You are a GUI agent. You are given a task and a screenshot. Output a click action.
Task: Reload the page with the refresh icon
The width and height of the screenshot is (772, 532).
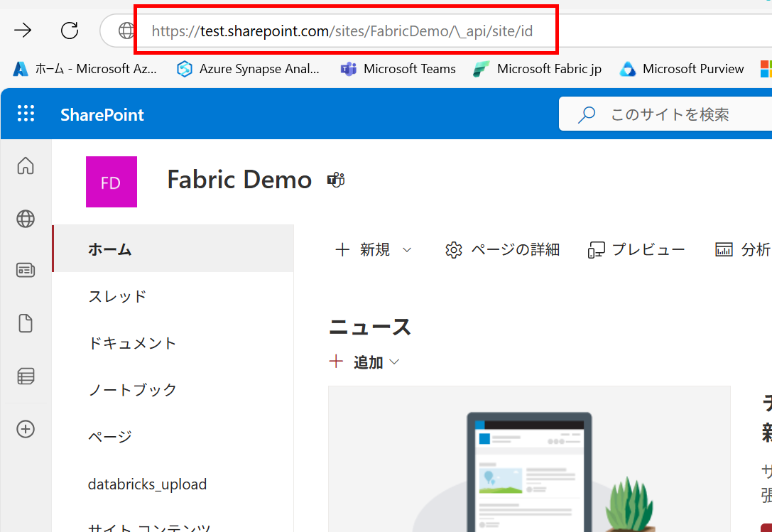(70, 31)
